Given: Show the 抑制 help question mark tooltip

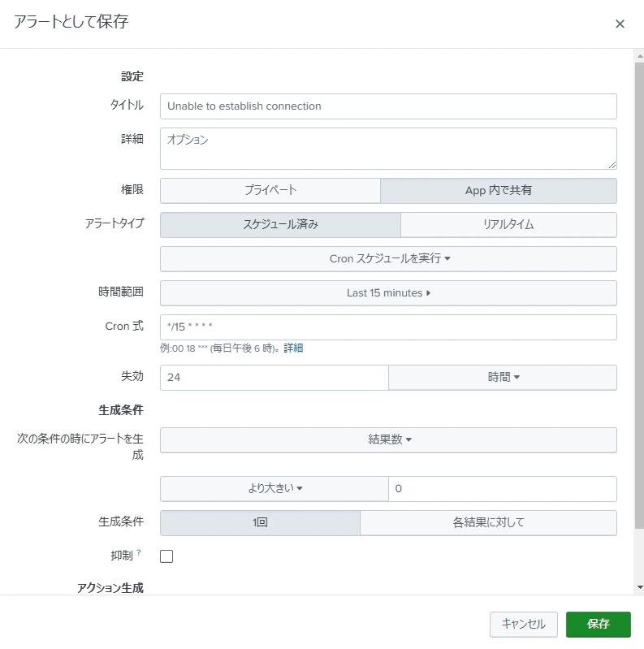Looking at the screenshot, I should coord(139,552).
